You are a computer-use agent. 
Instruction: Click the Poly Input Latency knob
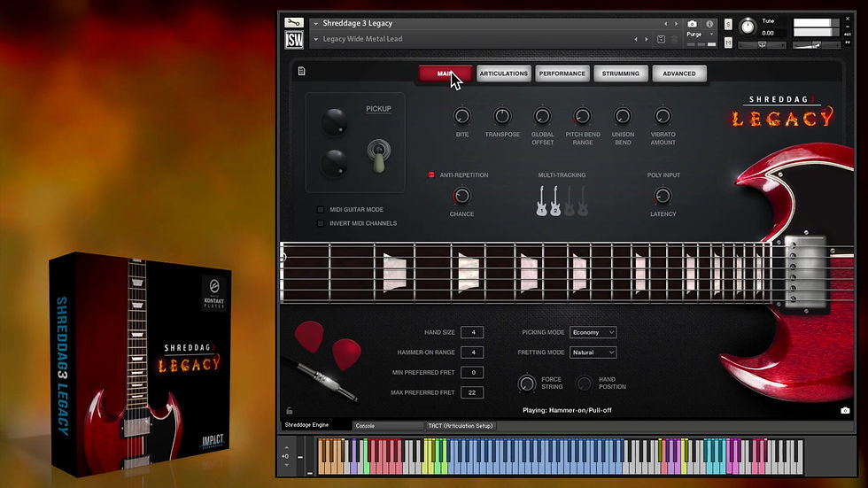pos(663,196)
